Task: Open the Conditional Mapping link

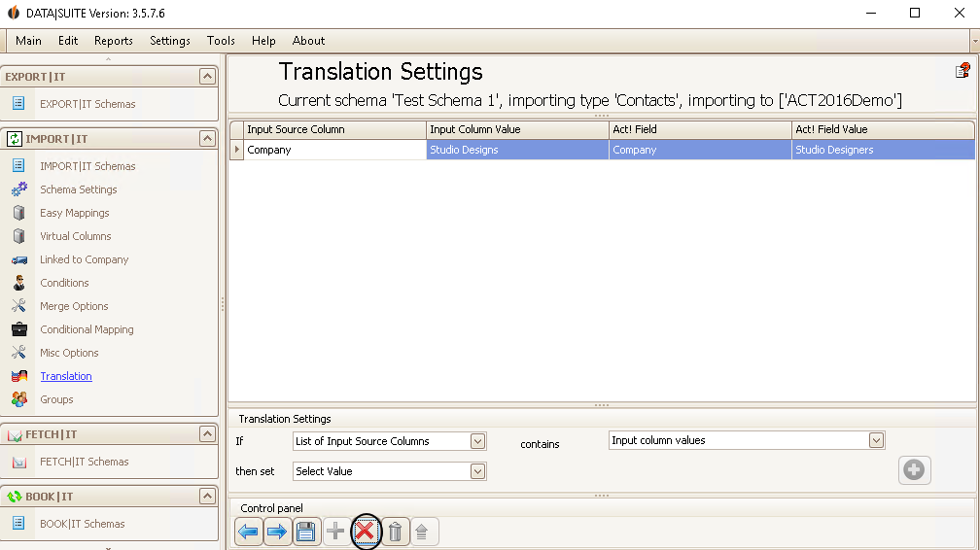Action: (x=87, y=329)
